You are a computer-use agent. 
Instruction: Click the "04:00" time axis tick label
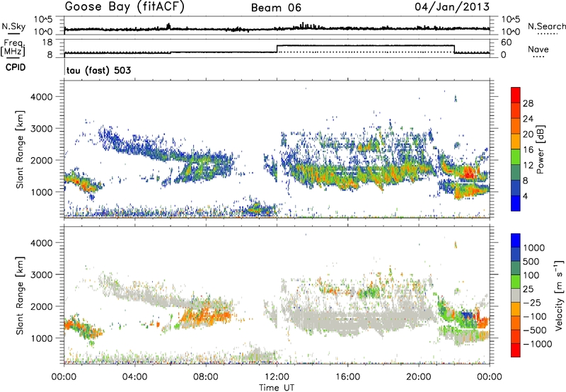point(134,377)
